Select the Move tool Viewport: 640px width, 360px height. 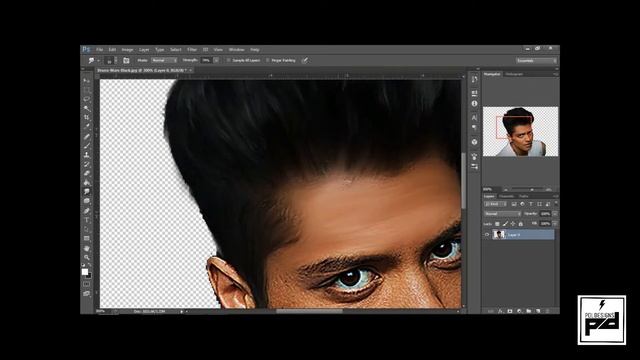(87, 80)
